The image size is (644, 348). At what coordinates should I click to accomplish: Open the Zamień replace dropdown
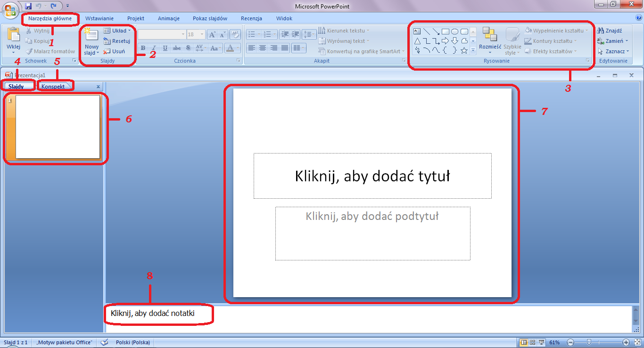point(612,41)
